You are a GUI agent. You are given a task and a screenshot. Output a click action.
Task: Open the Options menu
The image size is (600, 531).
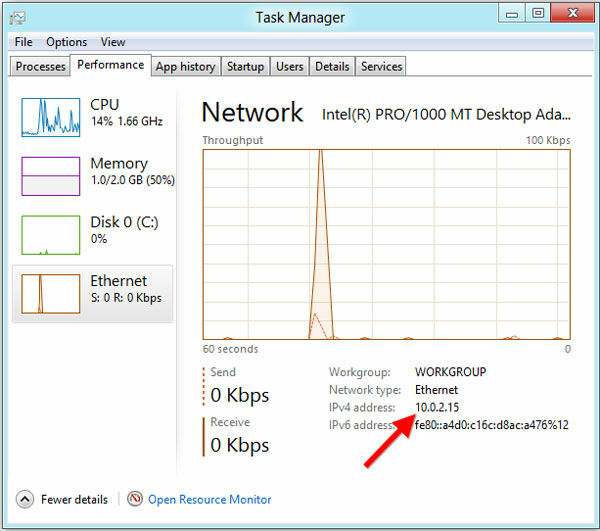[x=67, y=42]
